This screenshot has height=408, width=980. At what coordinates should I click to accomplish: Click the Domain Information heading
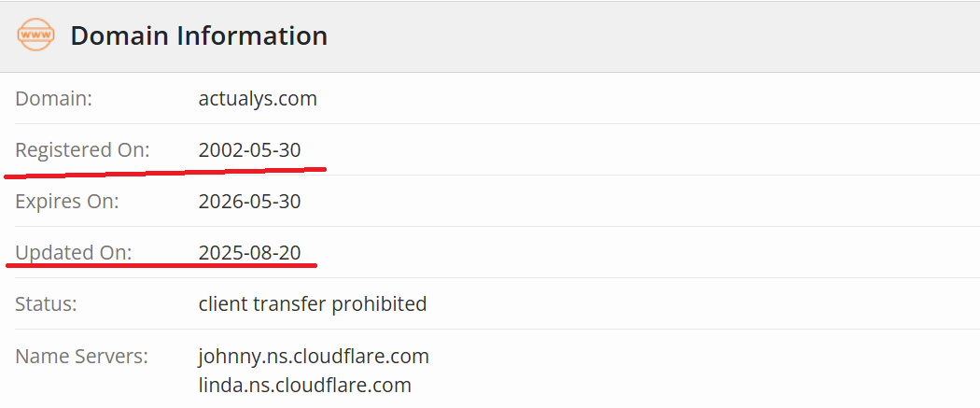click(199, 35)
